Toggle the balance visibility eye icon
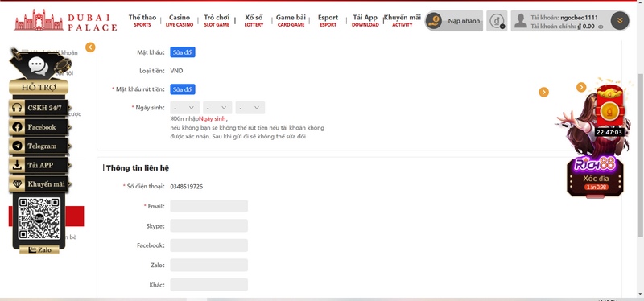 pos(601,27)
